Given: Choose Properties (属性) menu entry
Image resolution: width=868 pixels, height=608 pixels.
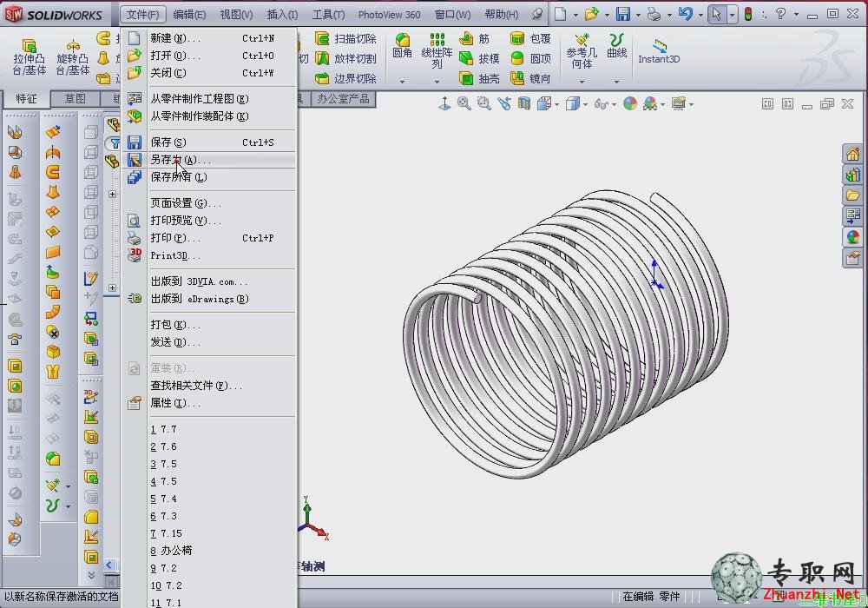Looking at the screenshot, I should [x=210, y=402].
